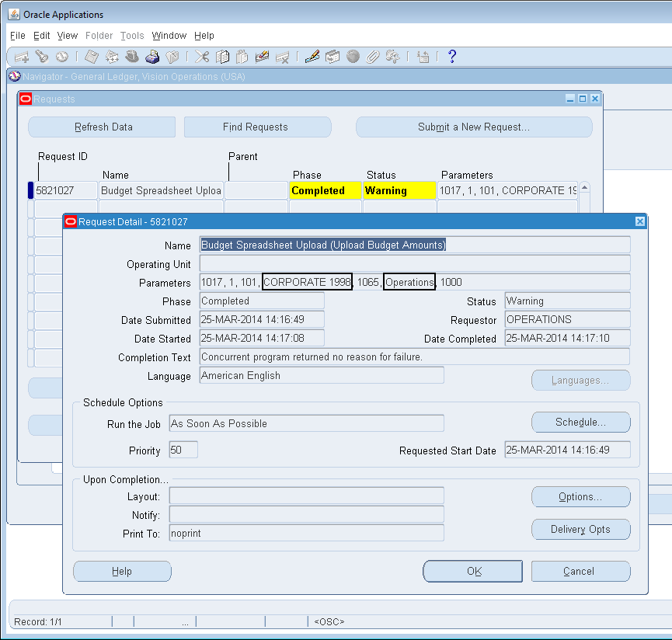Click the Requestor OPERATIONS field
672x640 pixels.
coord(567,319)
